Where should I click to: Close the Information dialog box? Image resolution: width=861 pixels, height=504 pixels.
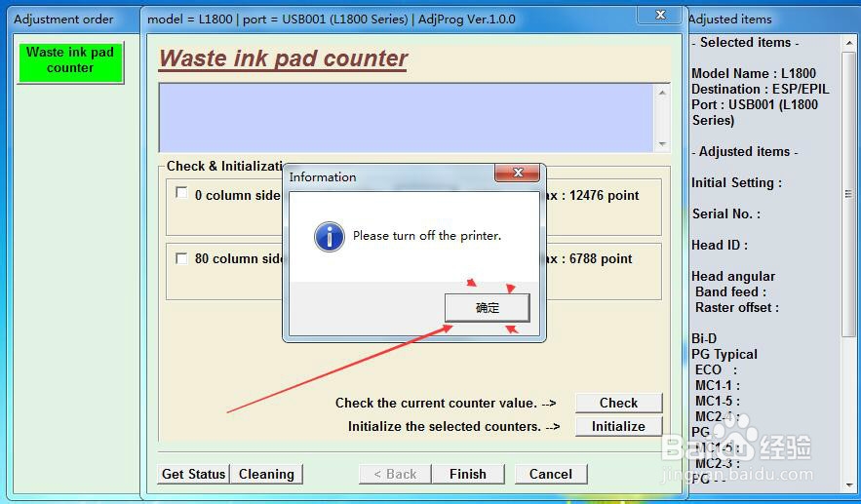517,173
